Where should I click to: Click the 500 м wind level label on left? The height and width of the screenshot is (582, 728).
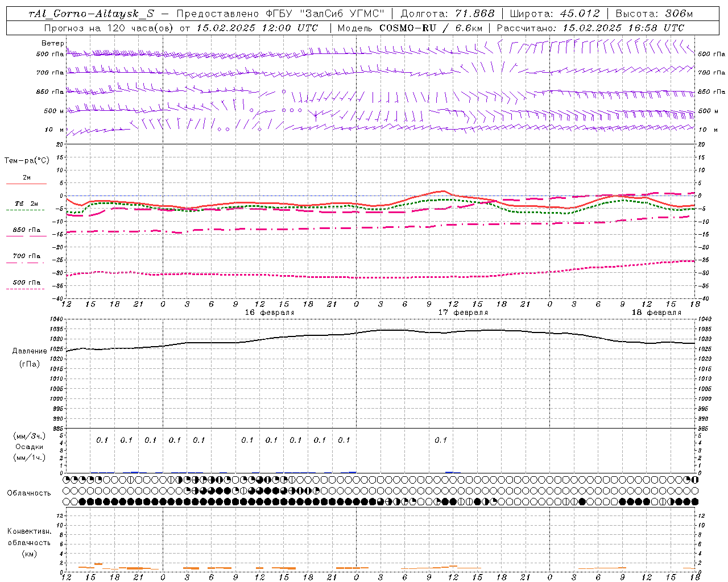coord(53,111)
